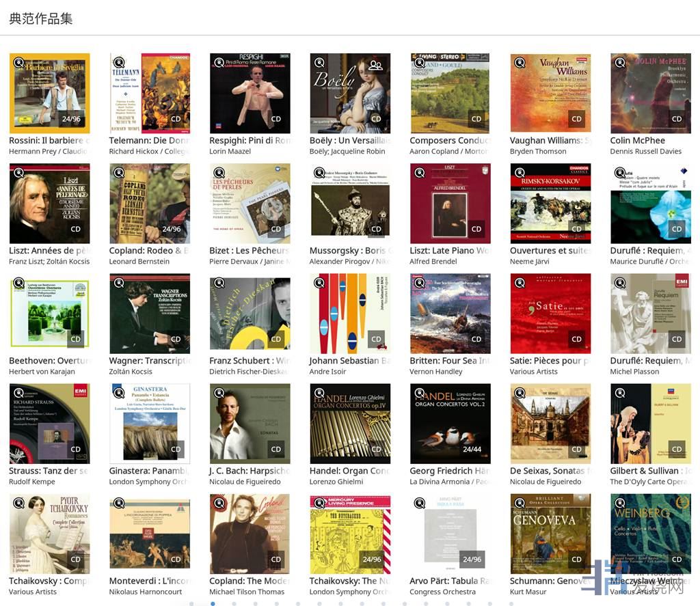Open the Britten Four Sea Interludes cover
This screenshot has height=606, width=700.
450,314
